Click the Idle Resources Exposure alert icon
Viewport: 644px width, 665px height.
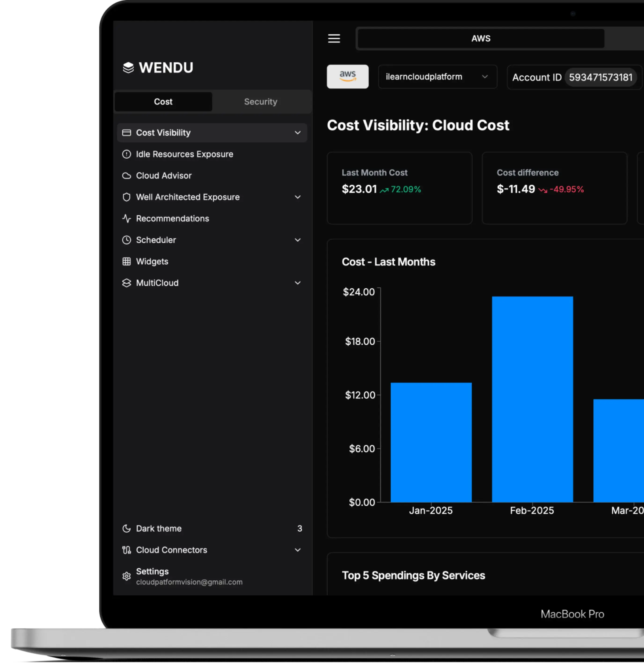click(127, 154)
